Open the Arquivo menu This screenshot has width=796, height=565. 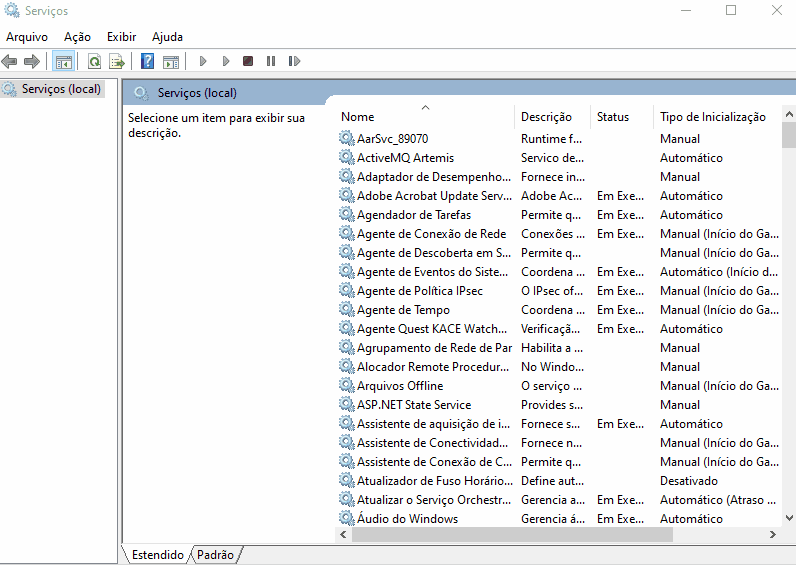[x=27, y=37]
